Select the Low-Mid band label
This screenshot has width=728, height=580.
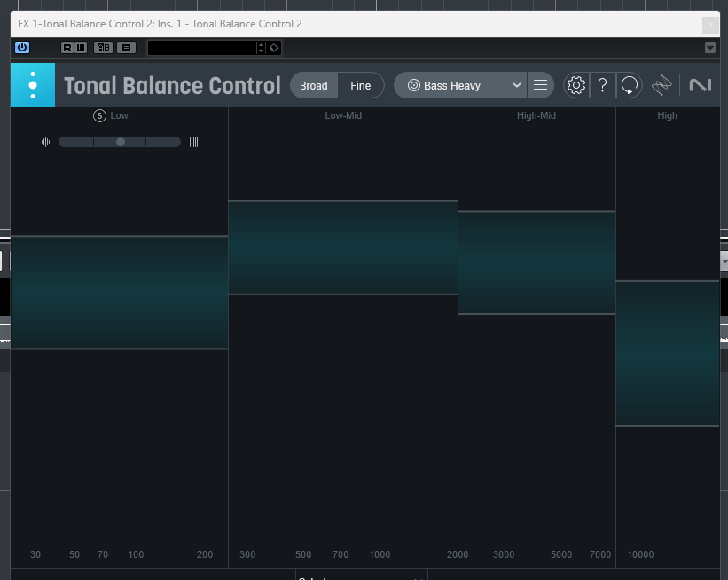(x=343, y=115)
